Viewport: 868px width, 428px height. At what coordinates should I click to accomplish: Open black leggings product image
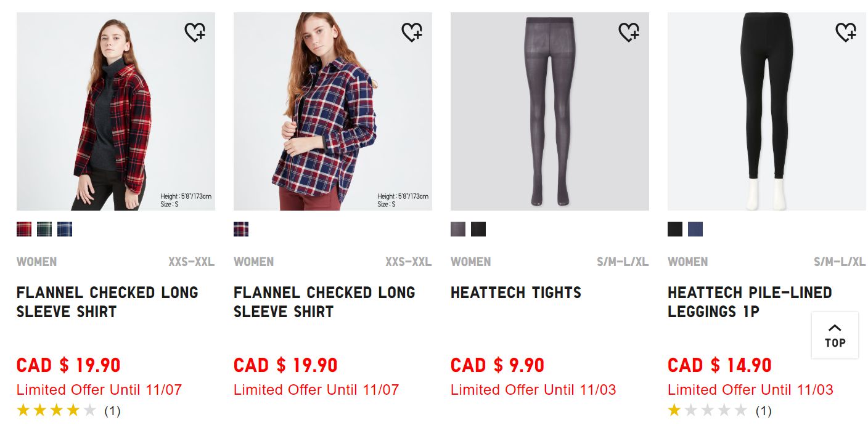pyautogui.click(x=767, y=111)
